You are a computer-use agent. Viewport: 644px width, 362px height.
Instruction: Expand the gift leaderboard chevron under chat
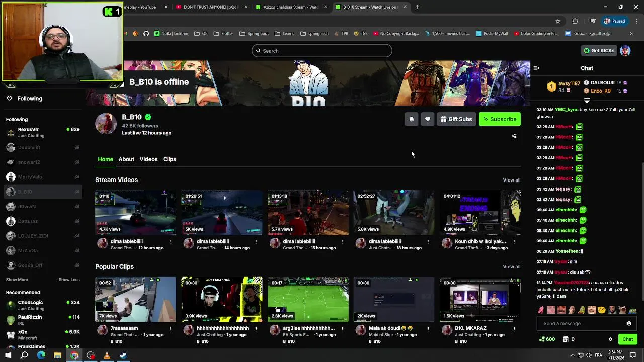pos(587,101)
